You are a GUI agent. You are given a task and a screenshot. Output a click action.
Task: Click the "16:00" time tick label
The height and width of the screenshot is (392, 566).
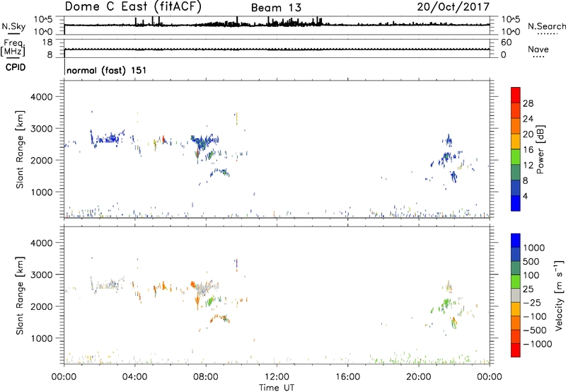click(347, 377)
